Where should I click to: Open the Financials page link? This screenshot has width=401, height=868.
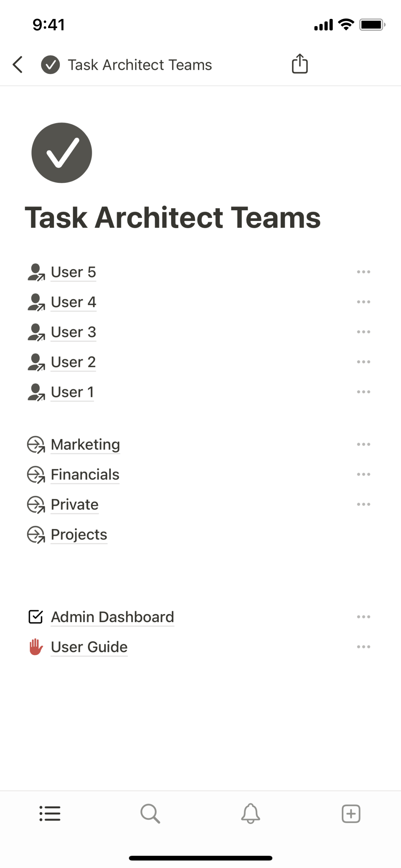click(85, 475)
